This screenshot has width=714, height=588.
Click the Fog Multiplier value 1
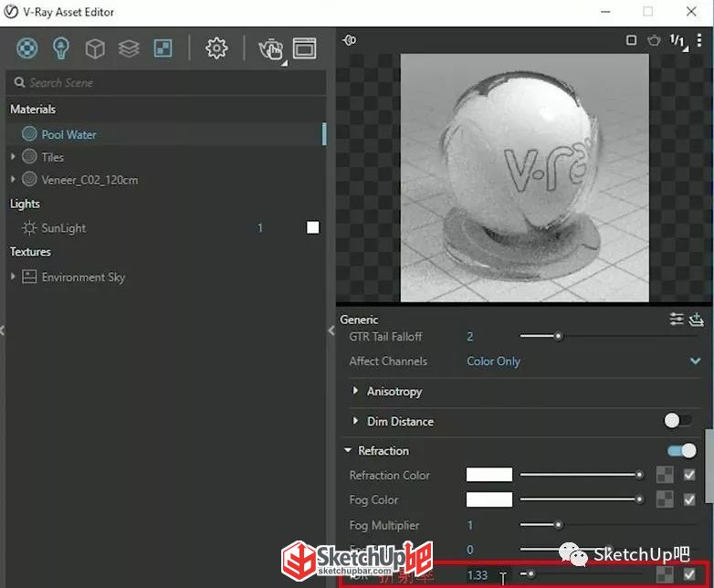[x=470, y=525]
